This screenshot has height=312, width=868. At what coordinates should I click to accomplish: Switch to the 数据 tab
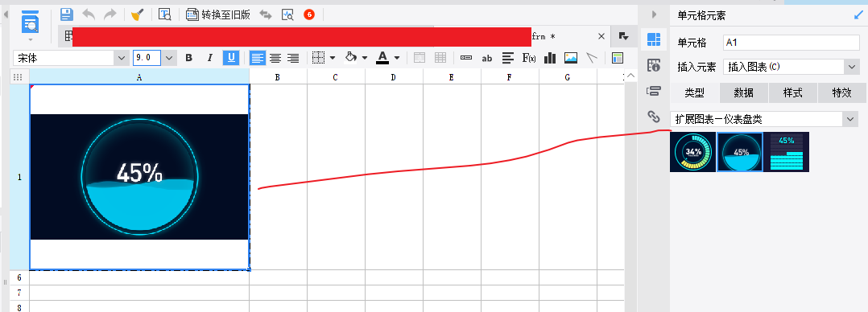743,93
